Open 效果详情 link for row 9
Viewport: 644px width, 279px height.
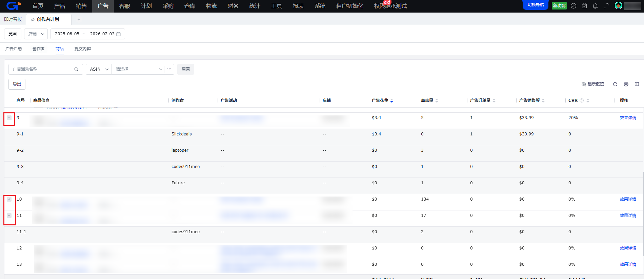628,118
